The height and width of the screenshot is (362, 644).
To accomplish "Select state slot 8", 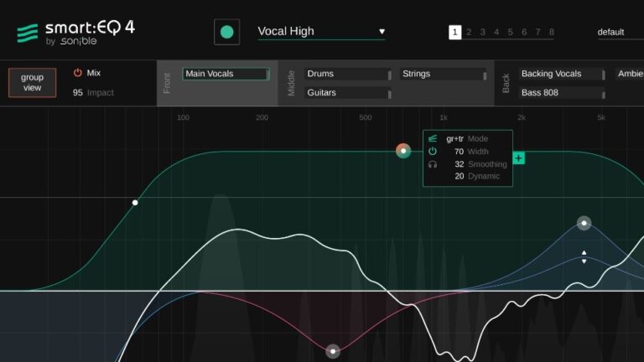I will point(552,32).
